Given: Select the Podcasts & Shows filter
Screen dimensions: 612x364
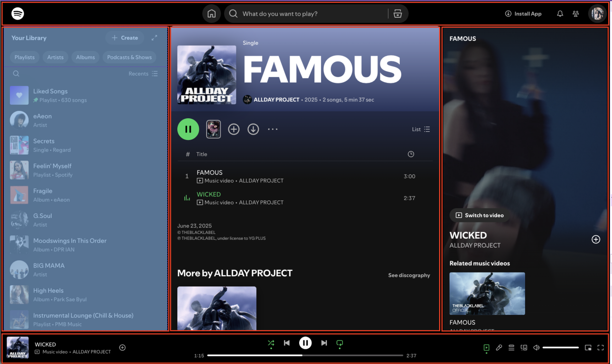Looking at the screenshot, I should coord(129,57).
